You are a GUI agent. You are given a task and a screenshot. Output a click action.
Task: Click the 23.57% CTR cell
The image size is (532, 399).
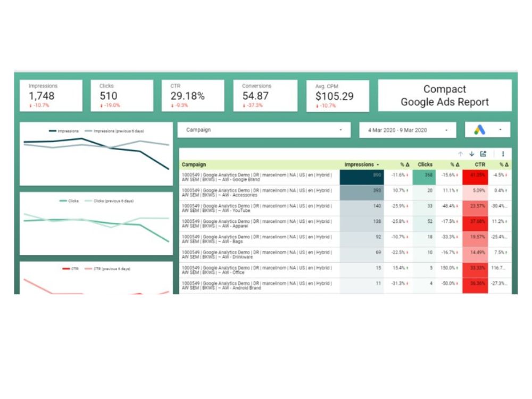[475, 209]
